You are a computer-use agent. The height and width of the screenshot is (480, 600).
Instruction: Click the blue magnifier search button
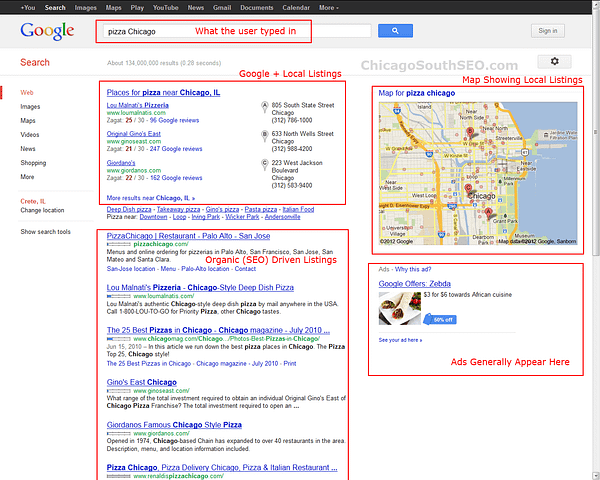(x=395, y=31)
